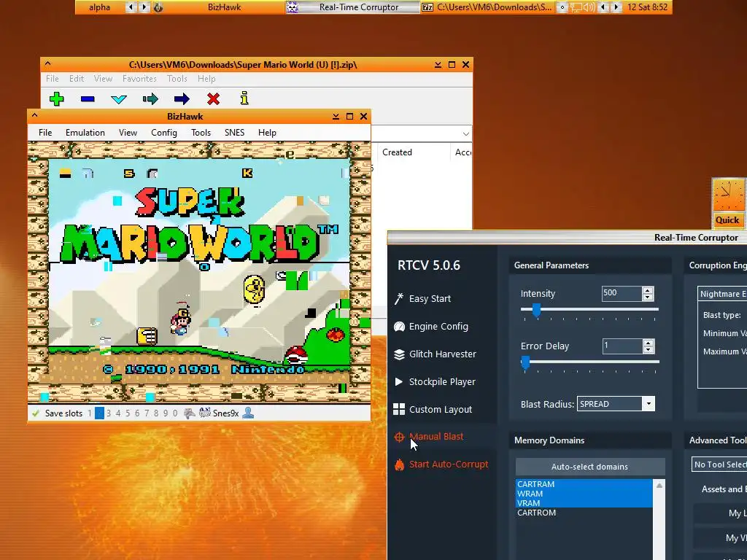Click the gray hand icon in BizHawk status bar
The width and height of the screenshot is (747, 560).
click(x=189, y=413)
